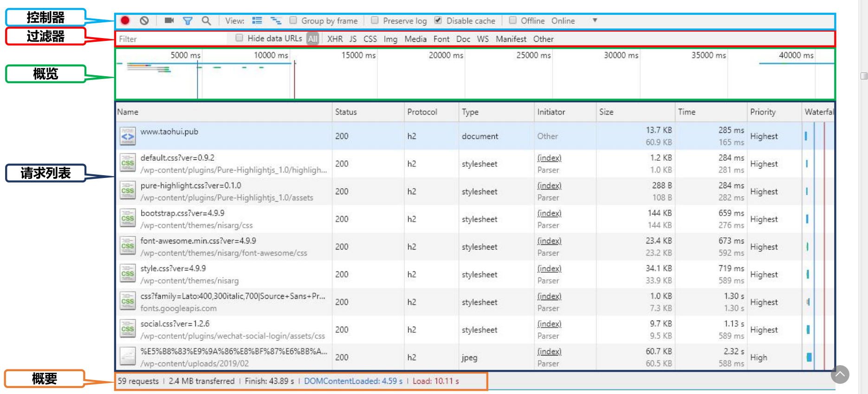
Task: Toggle the filter funnel icon
Action: pyautogui.click(x=188, y=21)
